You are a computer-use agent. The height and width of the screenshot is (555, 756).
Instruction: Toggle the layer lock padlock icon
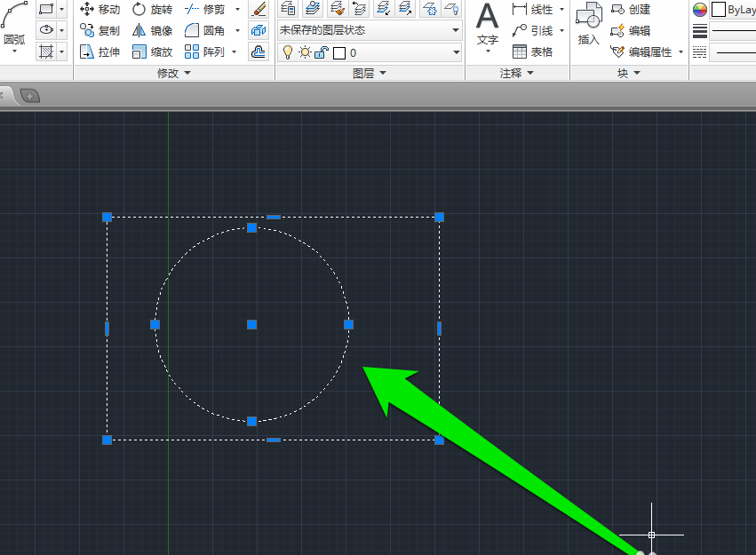[322, 52]
